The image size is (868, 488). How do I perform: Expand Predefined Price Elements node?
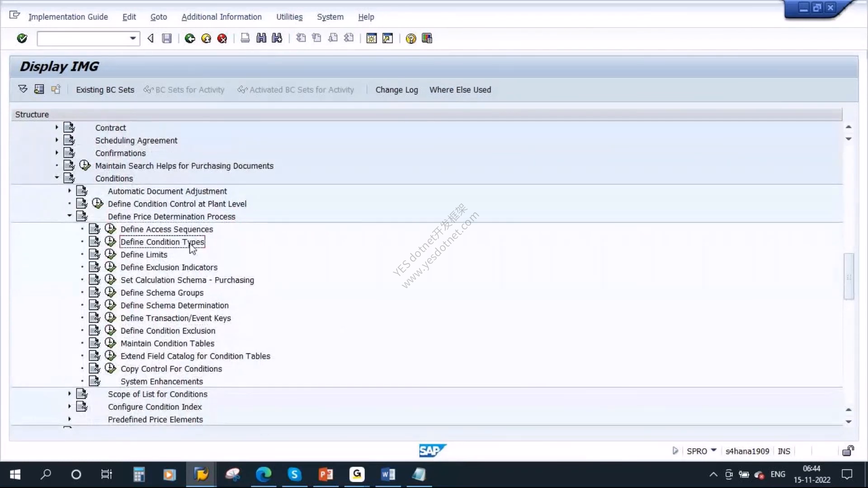click(x=70, y=419)
